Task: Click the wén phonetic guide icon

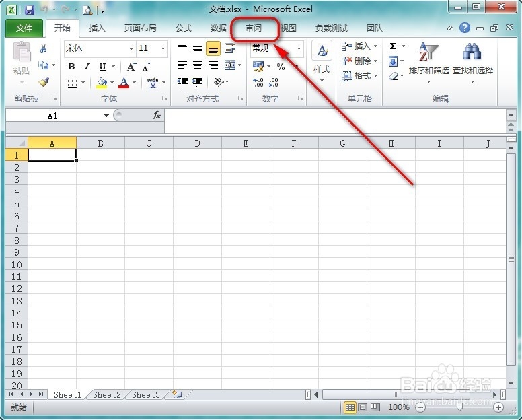Action: click(153, 83)
